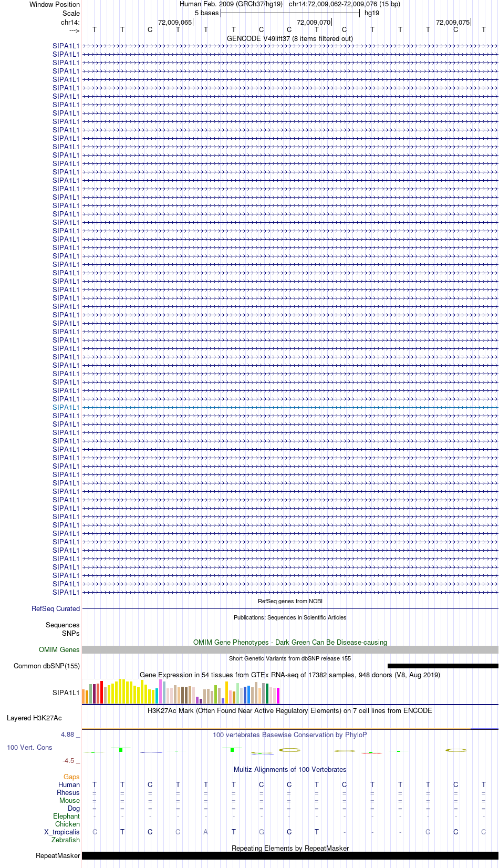This screenshot has height=868, width=499.
Task: Click the gray OMIM Genes item bar
Action: 290,650
